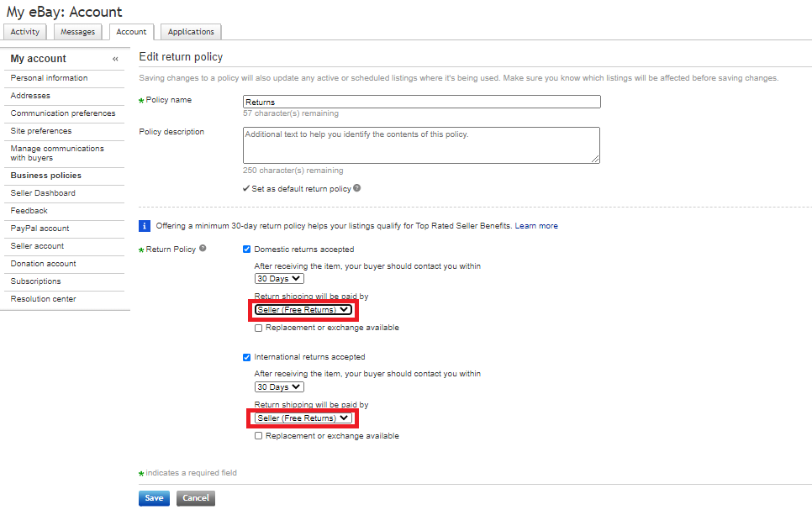Viewport: 812px width, 515px height.
Task: Toggle the Domestic returns accepted checkbox
Action: pos(247,250)
